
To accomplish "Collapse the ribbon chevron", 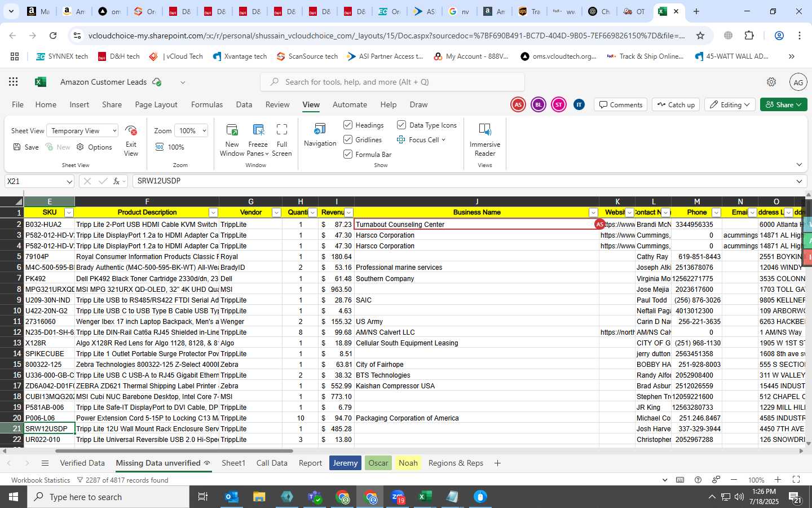I will click(x=799, y=165).
